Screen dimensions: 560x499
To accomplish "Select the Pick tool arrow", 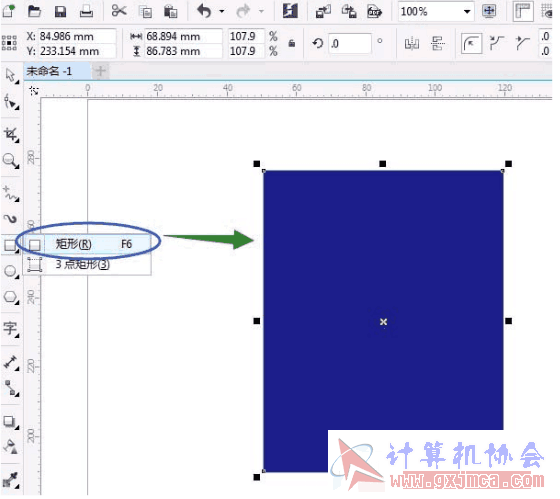I will [x=11, y=76].
